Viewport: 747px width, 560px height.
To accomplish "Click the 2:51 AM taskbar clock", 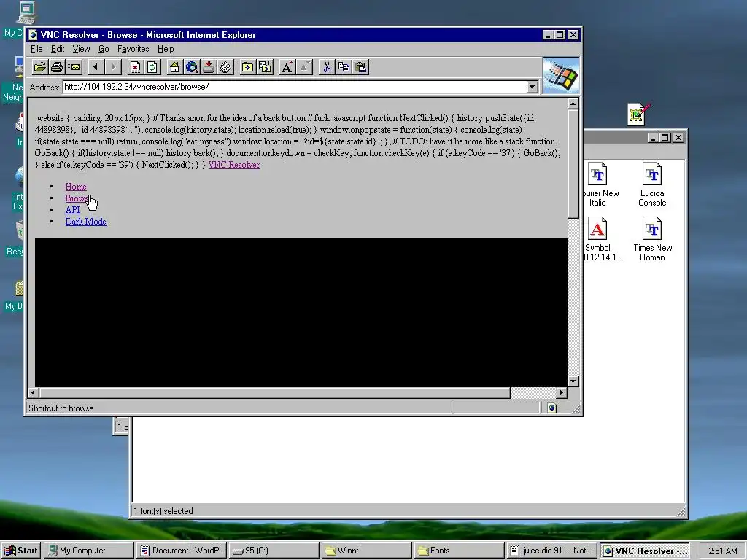I will click(x=722, y=551).
